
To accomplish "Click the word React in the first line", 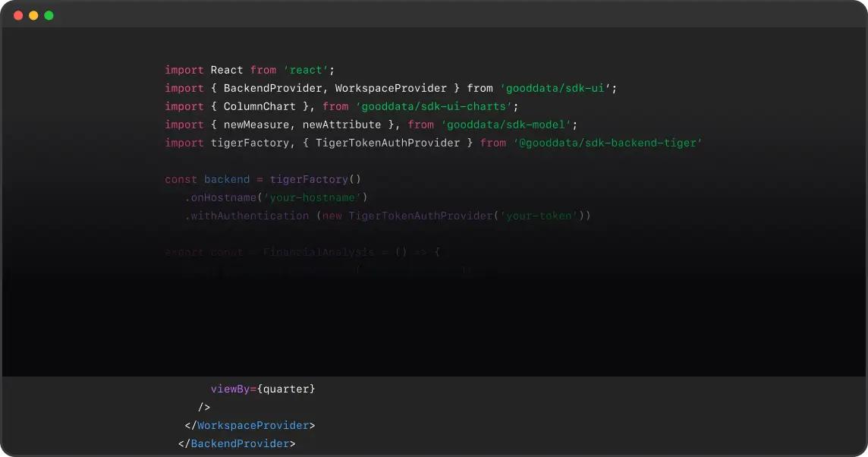I will click(226, 71).
